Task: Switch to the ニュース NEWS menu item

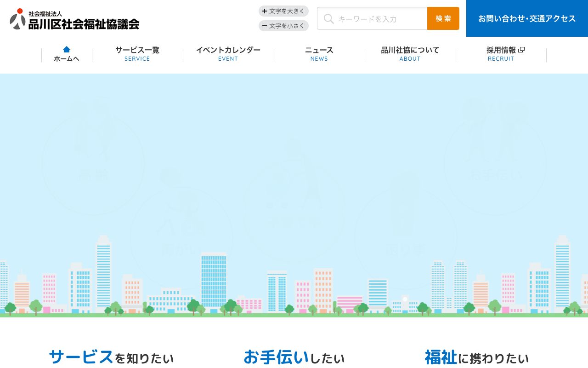Action: coord(319,53)
